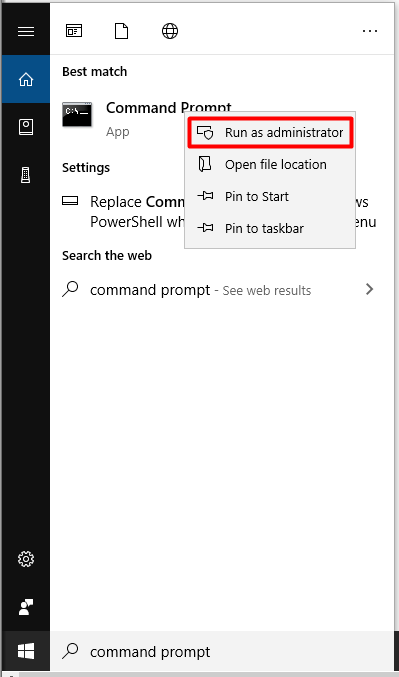
Task: Go to the Home sidebar icon
Action: 26,79
